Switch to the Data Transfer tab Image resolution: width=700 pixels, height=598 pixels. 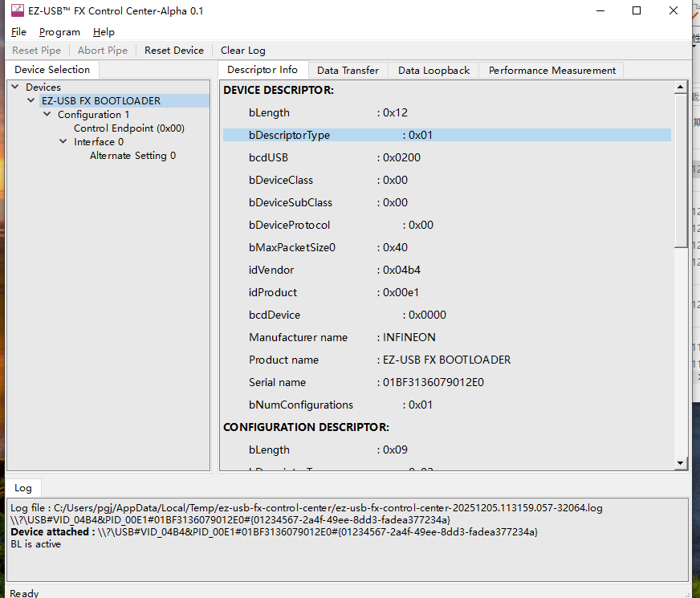tap(348, 71)
